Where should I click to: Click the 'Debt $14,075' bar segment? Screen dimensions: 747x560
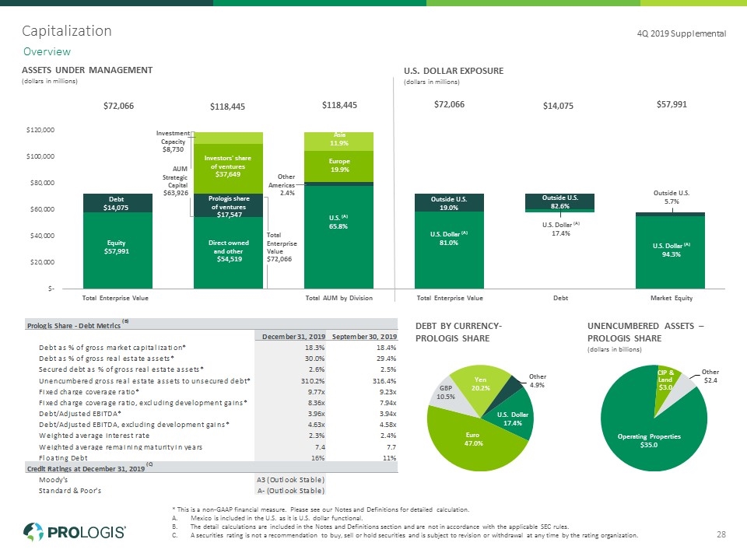[117, 203]
